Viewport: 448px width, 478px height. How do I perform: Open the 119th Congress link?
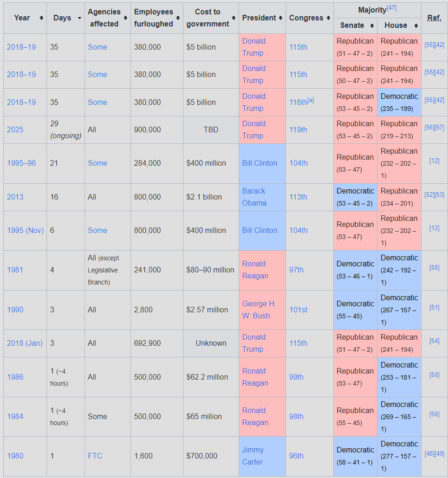point(298,129)
